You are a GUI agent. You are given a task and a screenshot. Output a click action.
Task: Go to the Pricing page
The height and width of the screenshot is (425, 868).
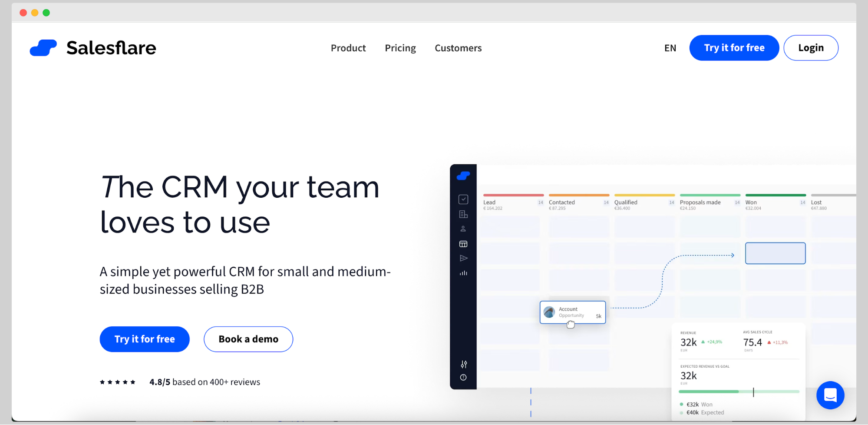[x=400, y=48]
